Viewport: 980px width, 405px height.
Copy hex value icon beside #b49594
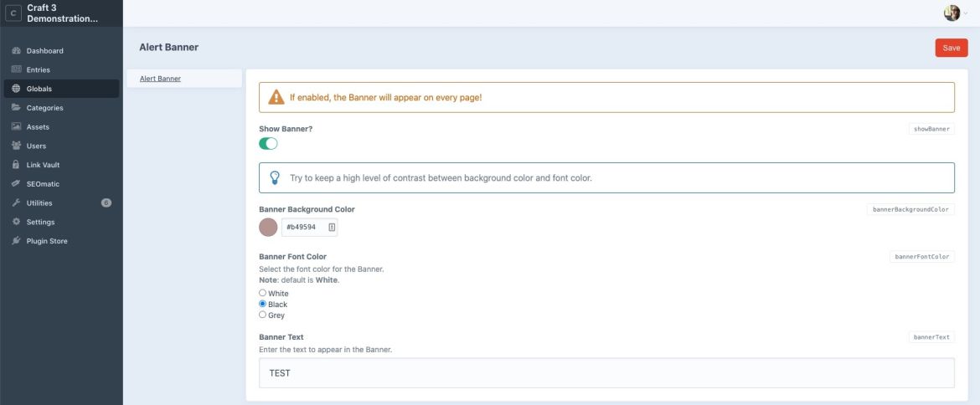[x=332, y=228]
